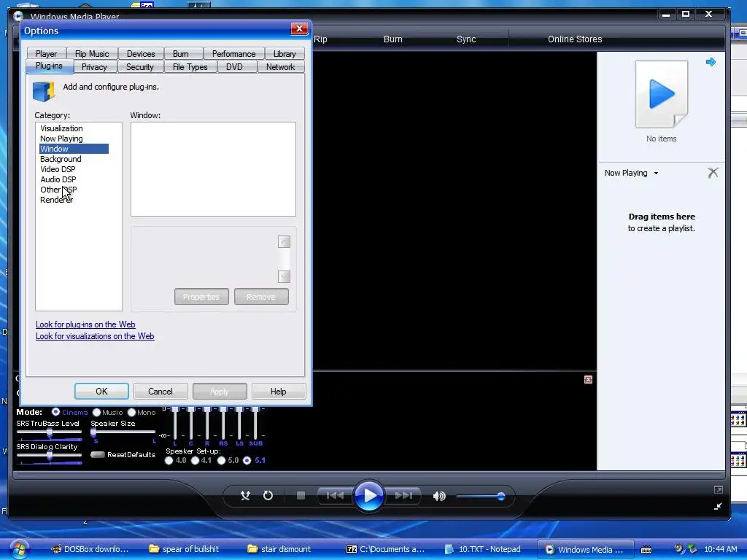Choose the 5.0 speaker set-up
Screen dimensions: 747x560
point(221,461)
